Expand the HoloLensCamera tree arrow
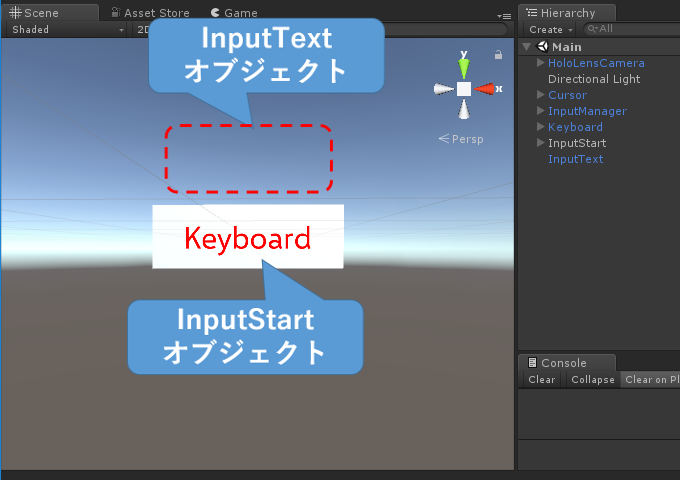 click(540, 62)
